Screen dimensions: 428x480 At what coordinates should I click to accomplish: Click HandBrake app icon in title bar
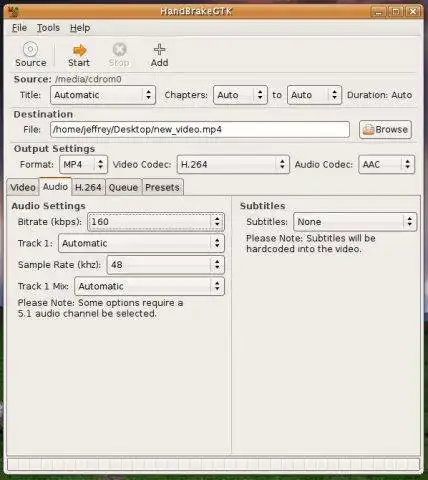13,12
